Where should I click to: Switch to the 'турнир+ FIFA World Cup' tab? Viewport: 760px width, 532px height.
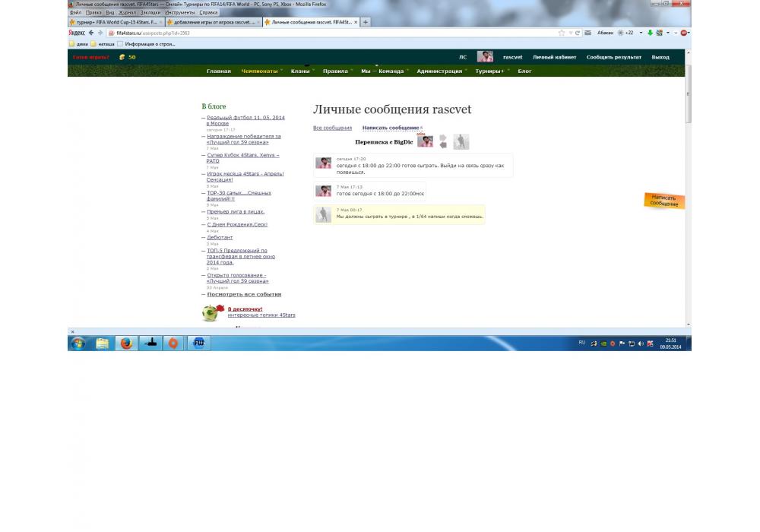tap(114, 22)
